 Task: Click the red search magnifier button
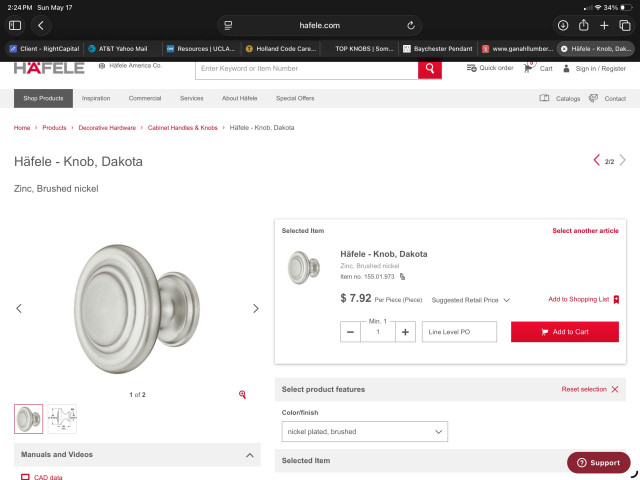[x=430, y=69]
